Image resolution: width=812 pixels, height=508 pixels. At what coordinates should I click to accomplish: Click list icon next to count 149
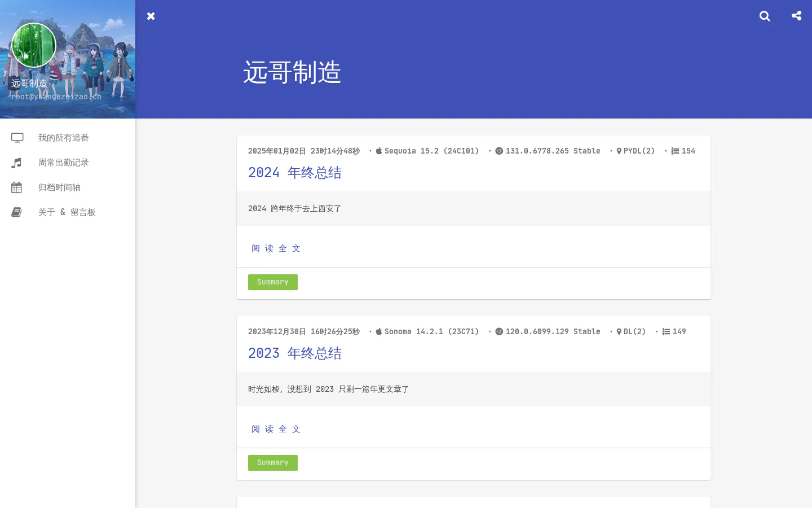click(x=666, y=332)
